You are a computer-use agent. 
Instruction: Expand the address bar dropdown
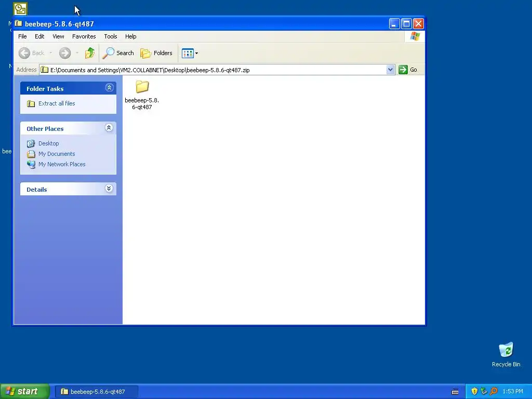coord(391,70)
